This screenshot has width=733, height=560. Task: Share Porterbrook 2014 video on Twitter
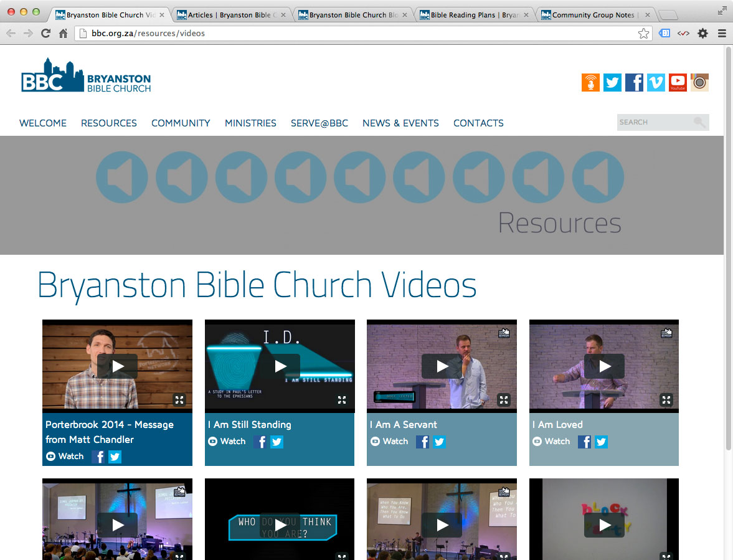coord(115,457)
